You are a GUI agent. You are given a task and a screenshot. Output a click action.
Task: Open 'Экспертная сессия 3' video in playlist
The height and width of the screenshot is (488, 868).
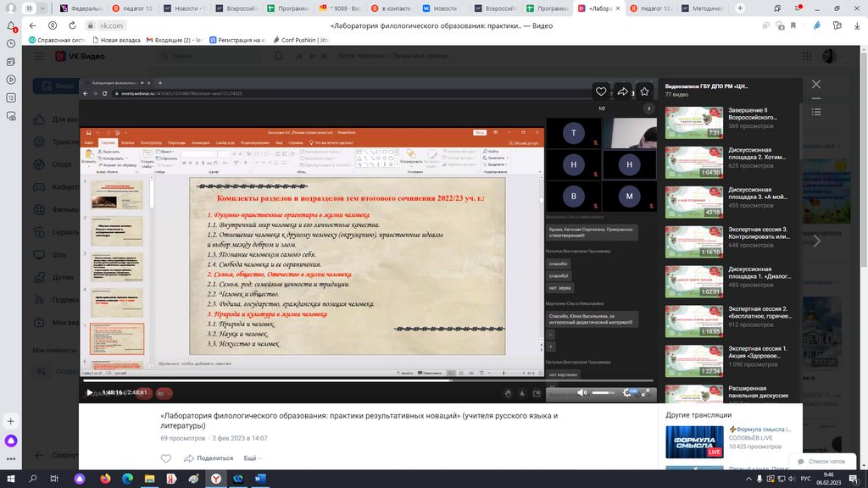tap(693, 241)
